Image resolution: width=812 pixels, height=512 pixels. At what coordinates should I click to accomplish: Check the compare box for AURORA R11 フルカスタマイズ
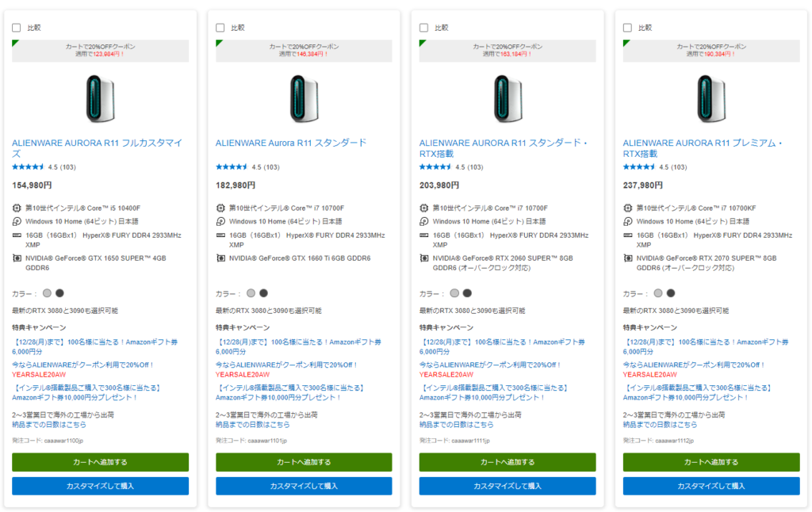pyautogui.click(x=17, y=28)
